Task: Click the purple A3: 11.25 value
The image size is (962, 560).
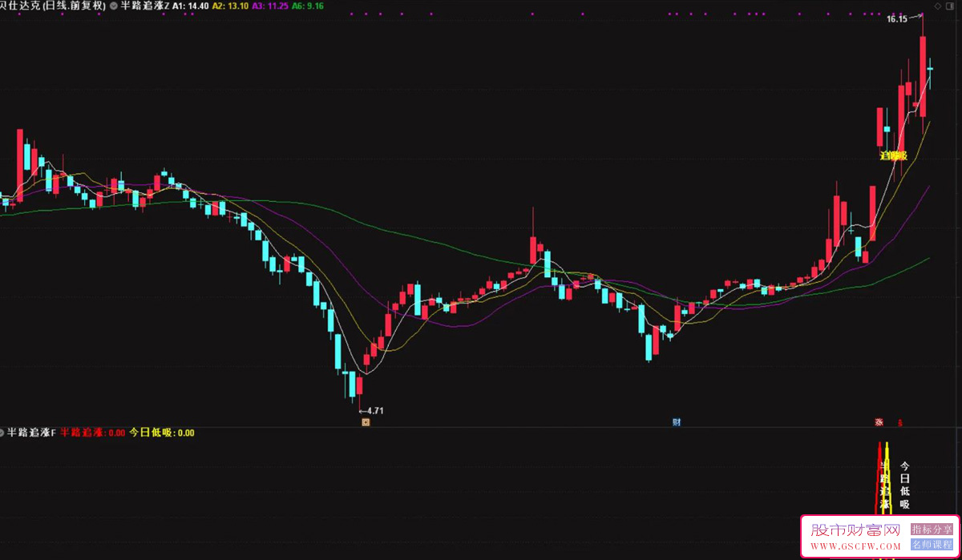Action: [270, 6]
